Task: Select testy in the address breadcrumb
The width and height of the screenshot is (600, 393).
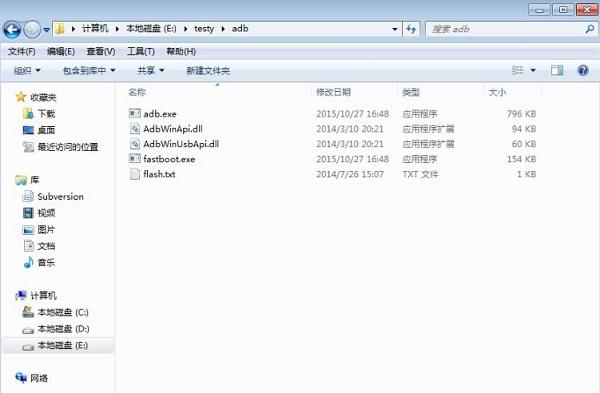Action: pyautogui.click(x=204, y=29)
